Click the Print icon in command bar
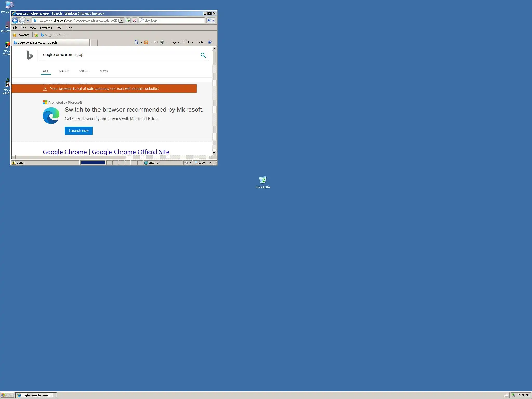The image size is (532, 399). coord(162,42)
